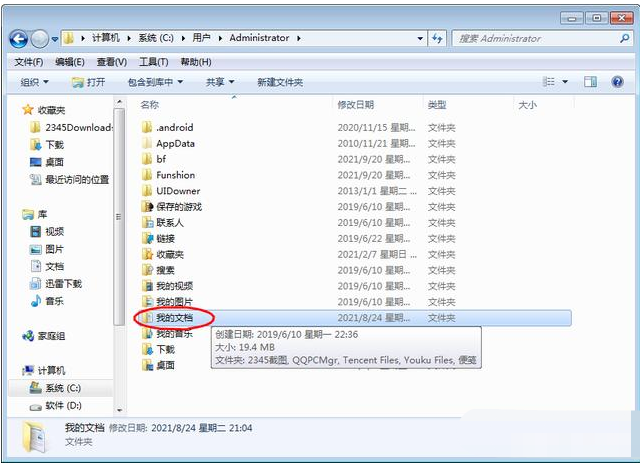
Task: Refresh the current folder via address bar
Action: tap(437, 38)
